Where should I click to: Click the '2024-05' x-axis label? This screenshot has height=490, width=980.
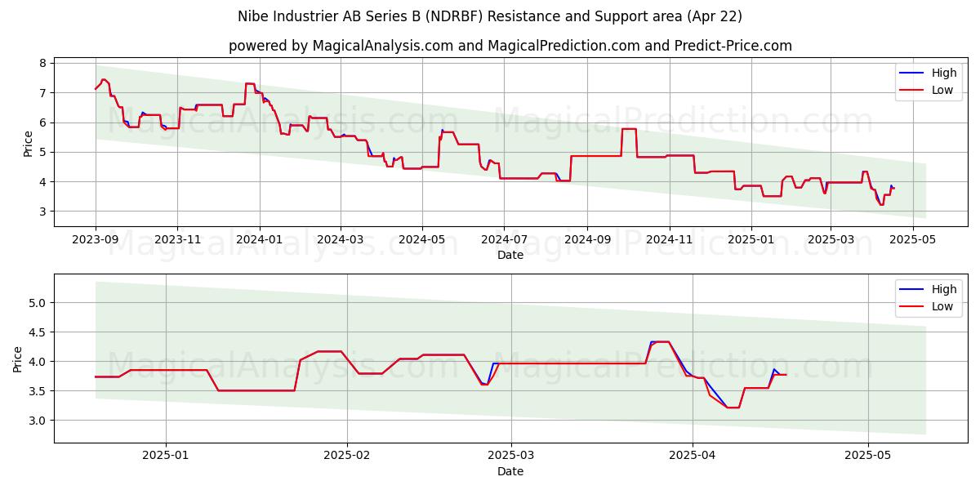pyautogui.click(x=421, y=240)
